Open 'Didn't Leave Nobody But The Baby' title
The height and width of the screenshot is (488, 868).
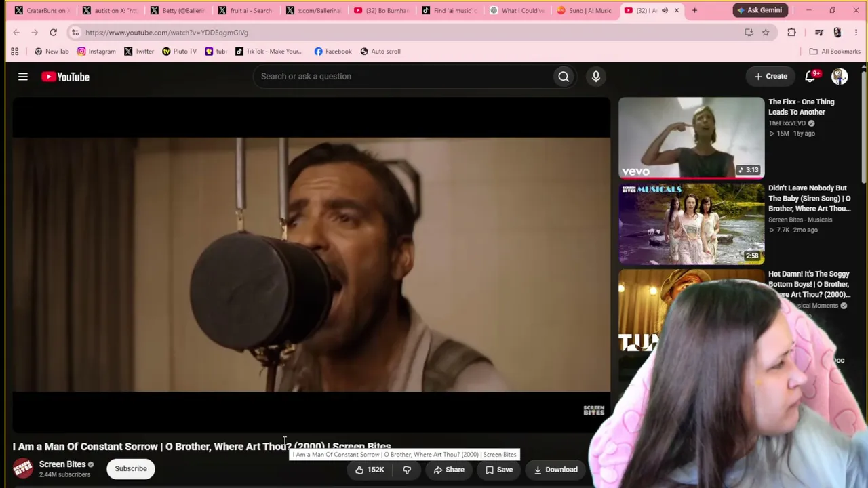click(x=810, y=199)
